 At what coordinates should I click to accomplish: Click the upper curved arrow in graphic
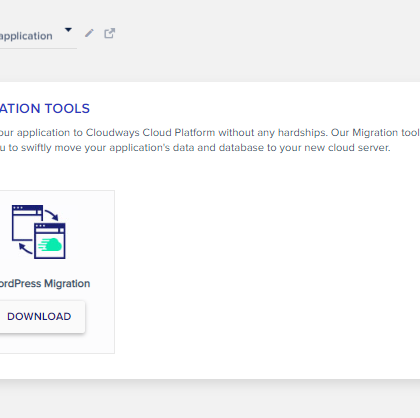pos(52,215)
